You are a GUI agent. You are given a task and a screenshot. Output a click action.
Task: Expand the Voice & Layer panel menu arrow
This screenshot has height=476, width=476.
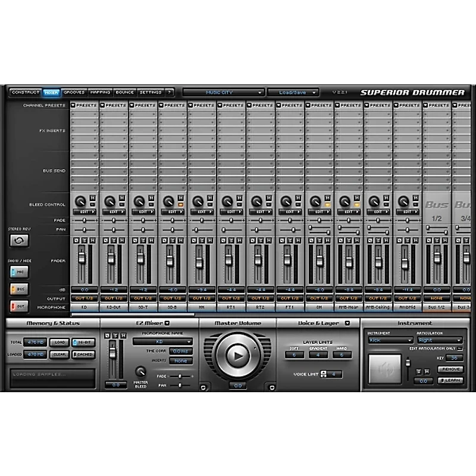[x=347, y=323]
